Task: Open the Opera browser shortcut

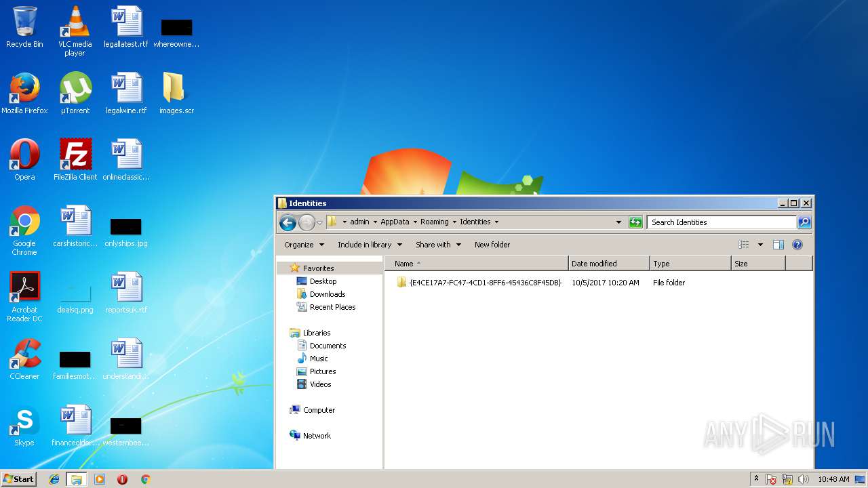Action: 24,160
